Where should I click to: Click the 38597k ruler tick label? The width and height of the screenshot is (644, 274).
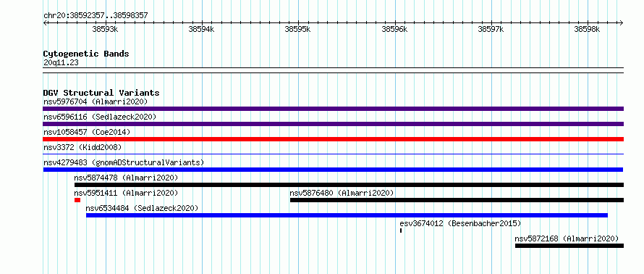click(x=491, y=29)
